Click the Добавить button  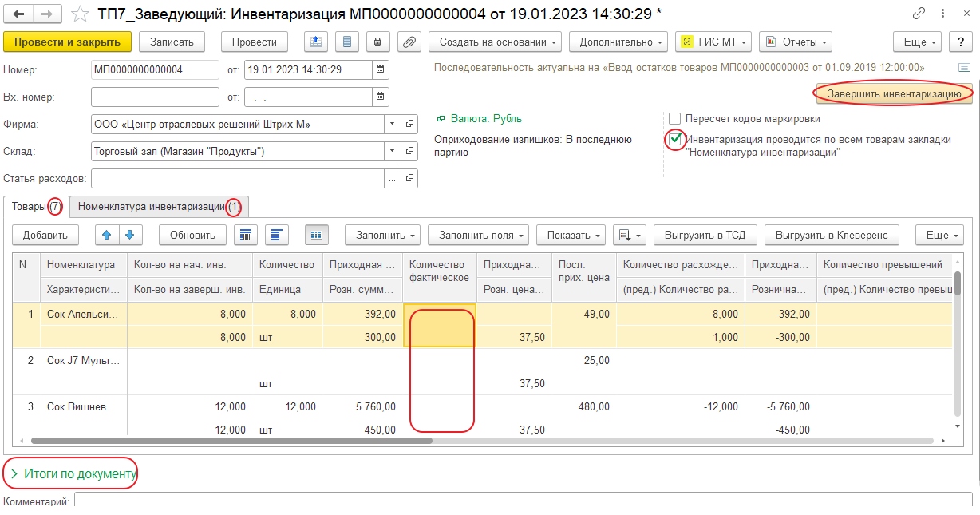point(45,235)
